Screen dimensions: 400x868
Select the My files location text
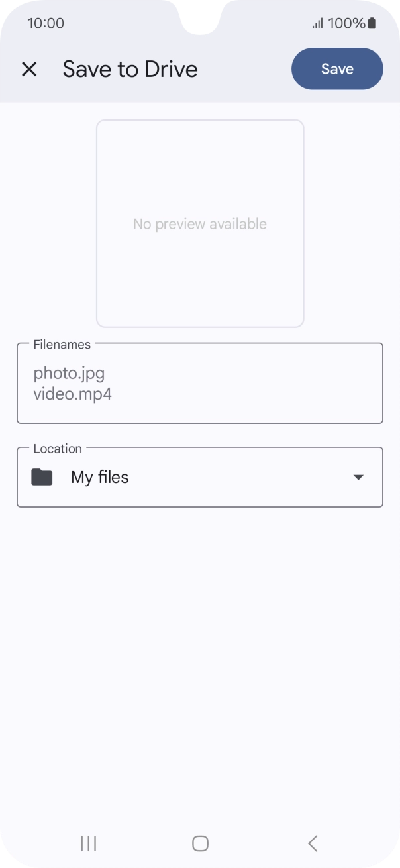tap(100, 477)
